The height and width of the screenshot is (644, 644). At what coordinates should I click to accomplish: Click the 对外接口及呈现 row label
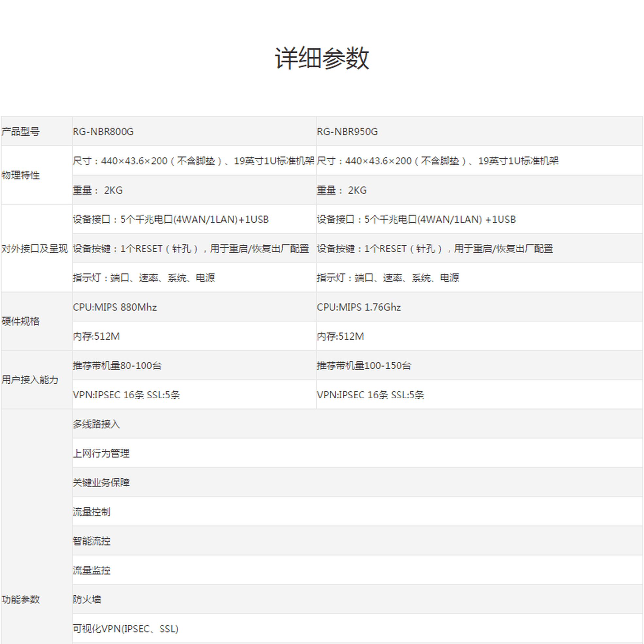(x=36, y=248)
